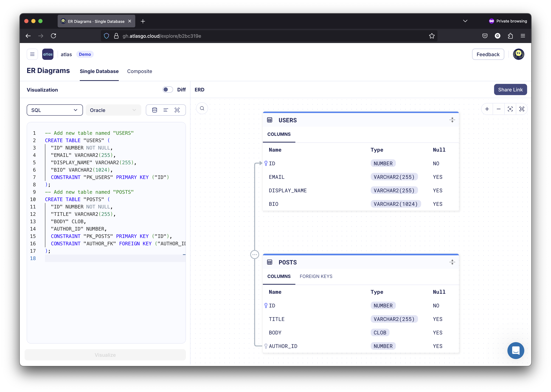551x392 pixels.
Task: Zoom out the diagram with minus icon
Action: pyautogui.click(x=499, y=109)
